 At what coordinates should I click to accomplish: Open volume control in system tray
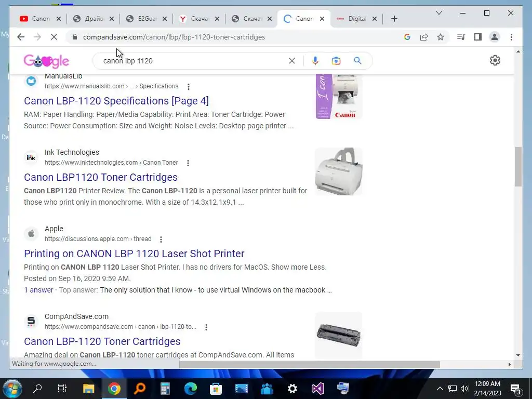(x=464, y=389)
